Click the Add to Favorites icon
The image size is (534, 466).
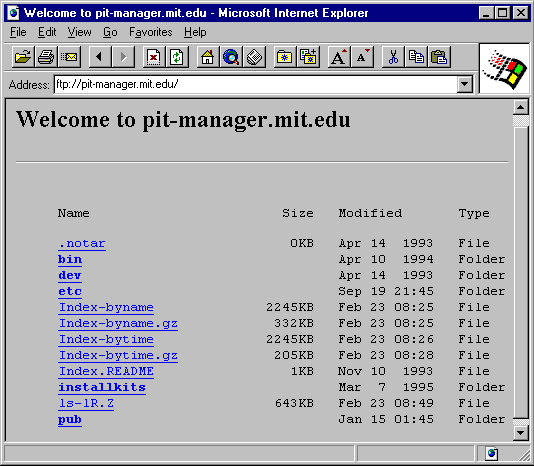[x=308, y=57]
